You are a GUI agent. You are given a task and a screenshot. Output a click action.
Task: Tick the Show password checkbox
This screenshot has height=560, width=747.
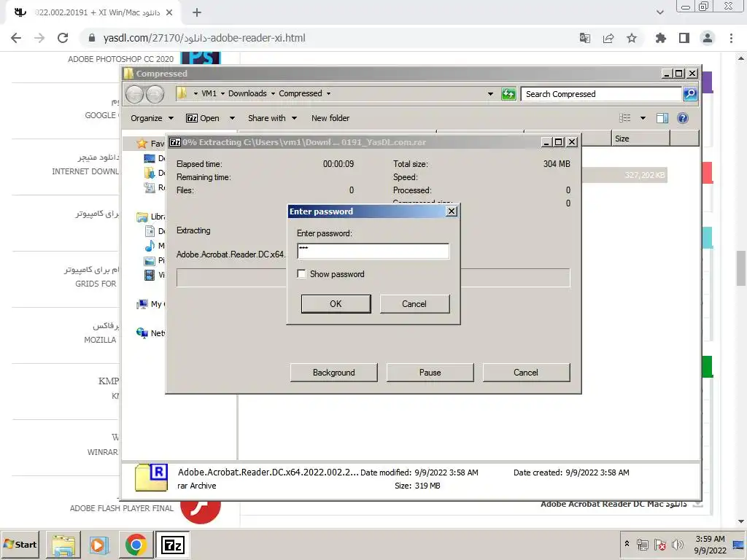pos(301,274)
